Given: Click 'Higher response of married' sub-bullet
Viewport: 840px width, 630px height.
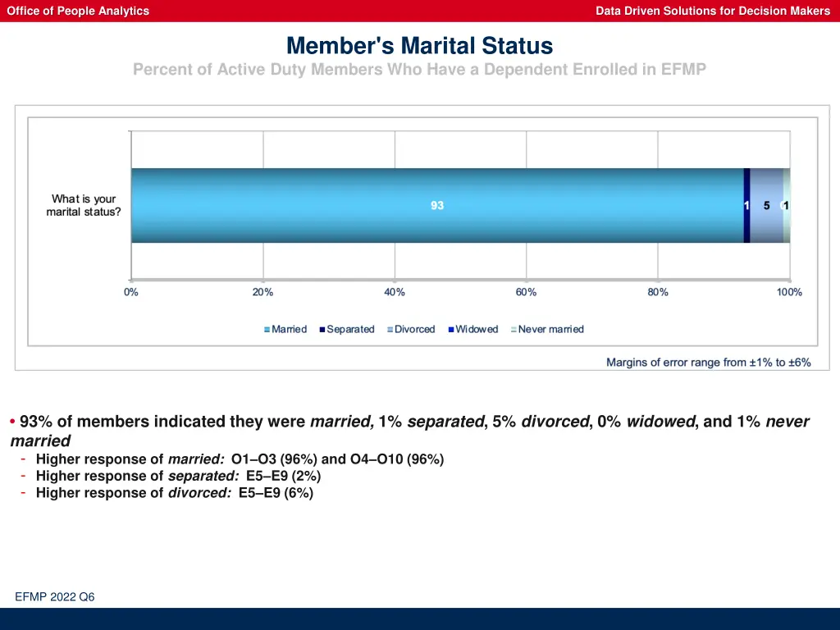Looking at the screenshot, I should (240, 459).
